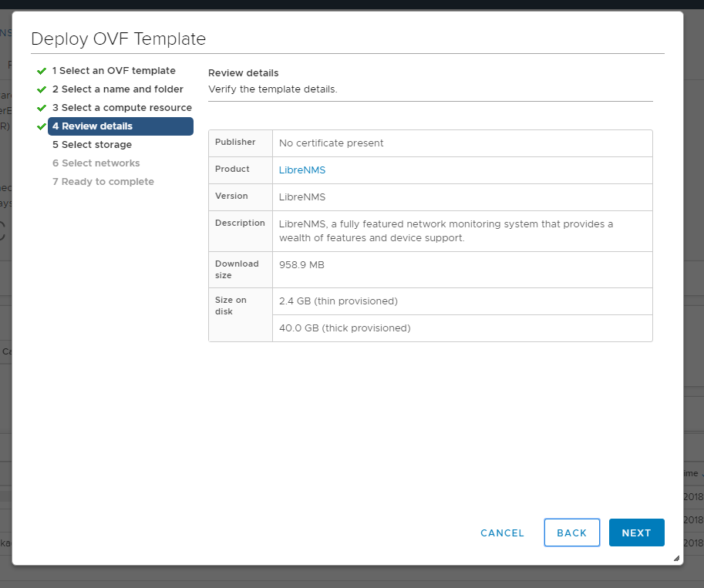
Task: Click the green checkmark beside step 1
Action: tap(42, 71)
